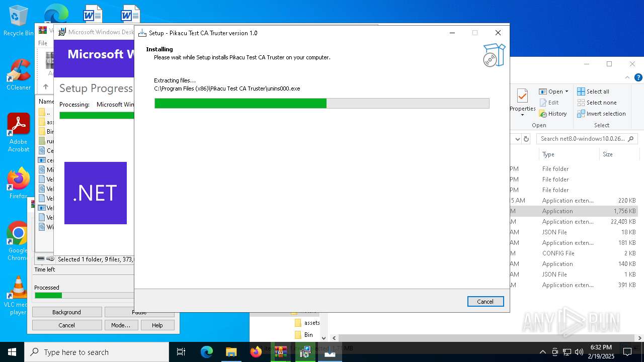
Task: Launch VLC media player from desktop
Action: pyautogui.click(x=18, y=296)
